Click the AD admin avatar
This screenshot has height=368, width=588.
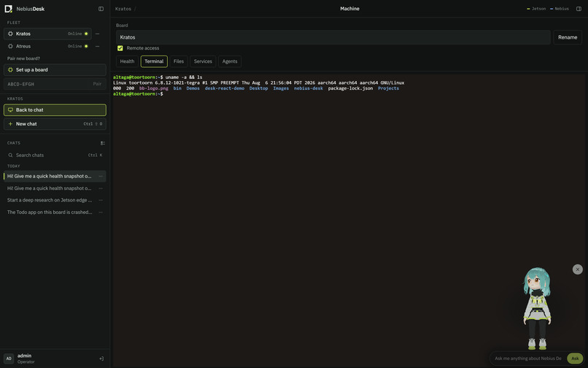(9, 359)
